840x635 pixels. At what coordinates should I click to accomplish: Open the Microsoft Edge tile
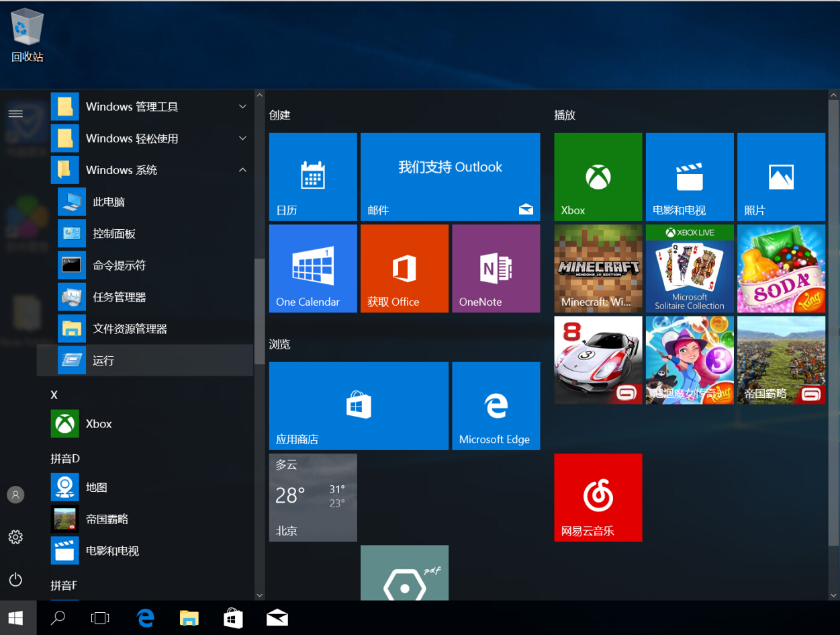496,405
